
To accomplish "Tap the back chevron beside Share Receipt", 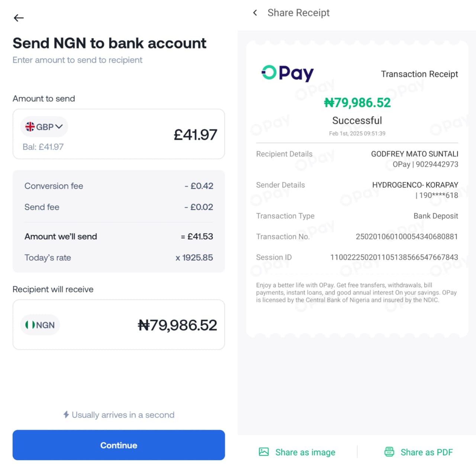I will (255, 13).
